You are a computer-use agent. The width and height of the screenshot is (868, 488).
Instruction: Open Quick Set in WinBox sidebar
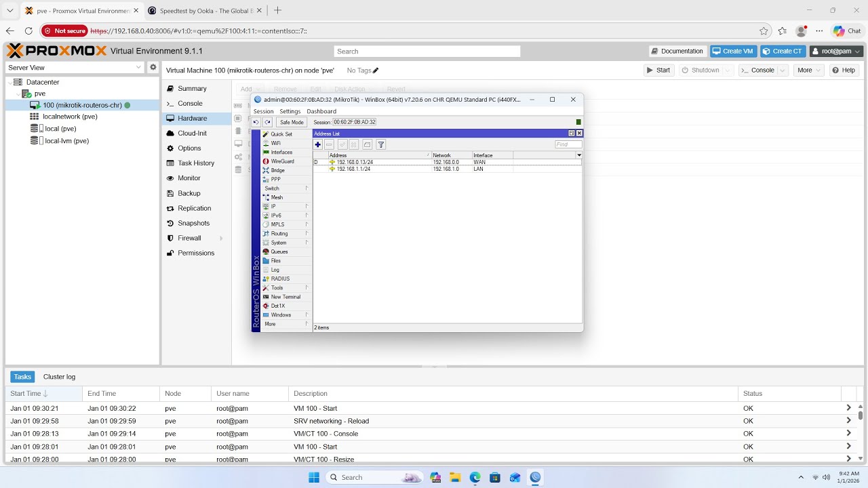(x=281, y=134)
